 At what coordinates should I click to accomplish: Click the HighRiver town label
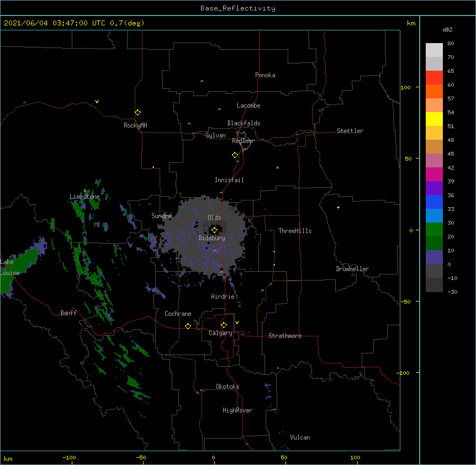click(237, 410)
